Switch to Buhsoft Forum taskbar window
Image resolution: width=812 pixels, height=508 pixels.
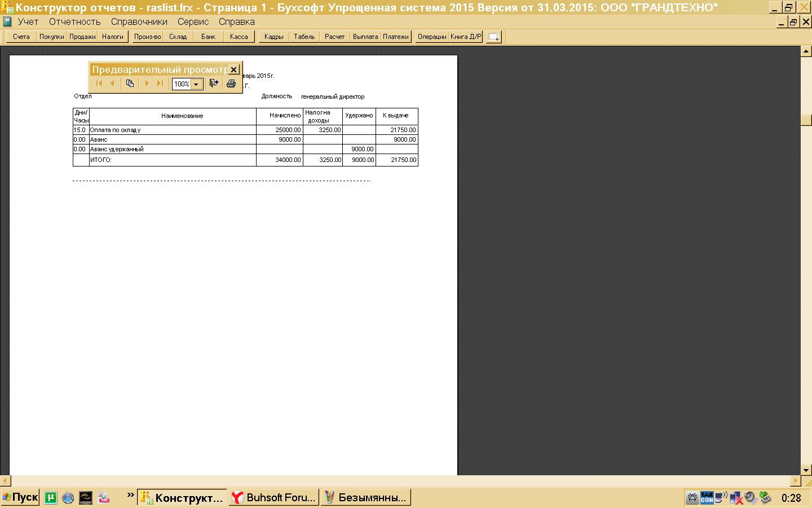(274, 497)
